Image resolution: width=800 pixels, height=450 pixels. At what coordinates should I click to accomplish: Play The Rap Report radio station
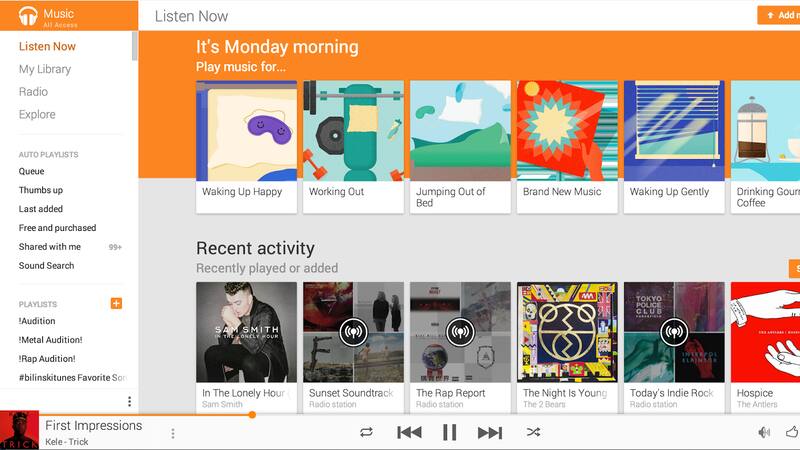click(x=460, y=332)
